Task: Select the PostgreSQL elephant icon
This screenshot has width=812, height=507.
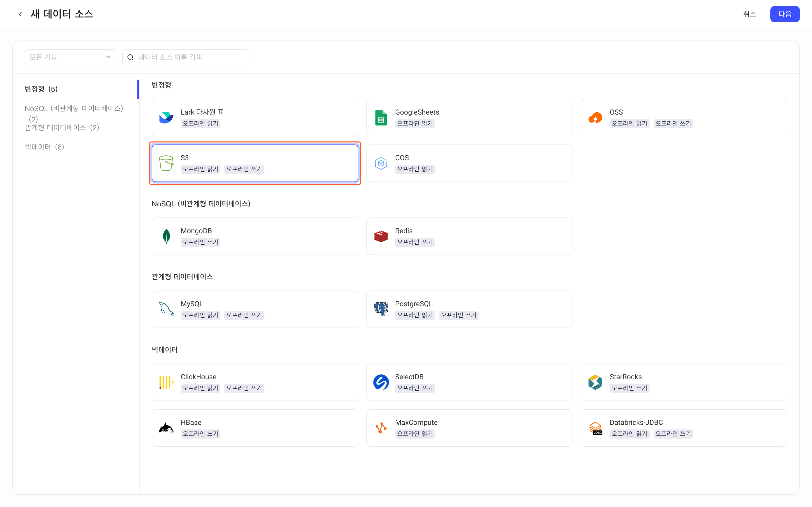Action: pos(381,309)
